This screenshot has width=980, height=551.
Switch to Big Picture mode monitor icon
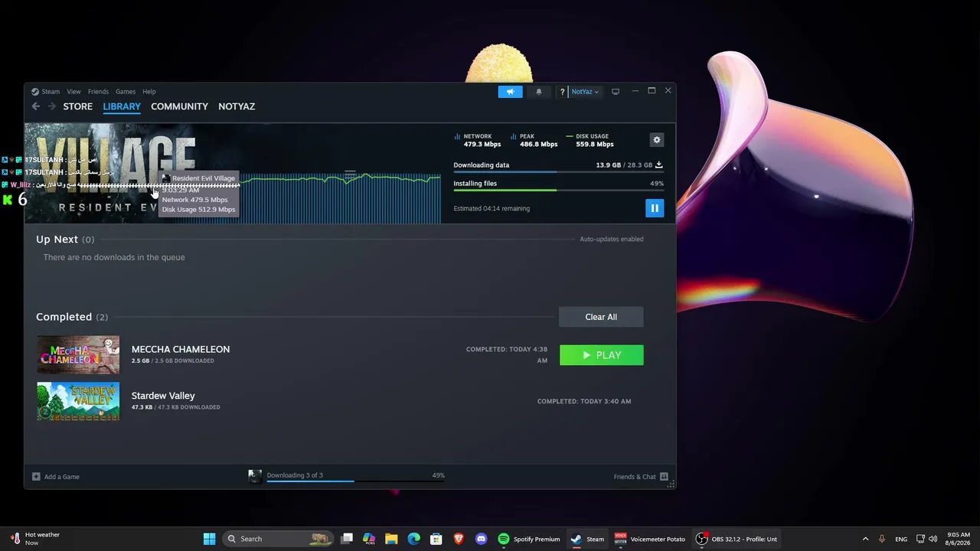(x=616, y=92)
